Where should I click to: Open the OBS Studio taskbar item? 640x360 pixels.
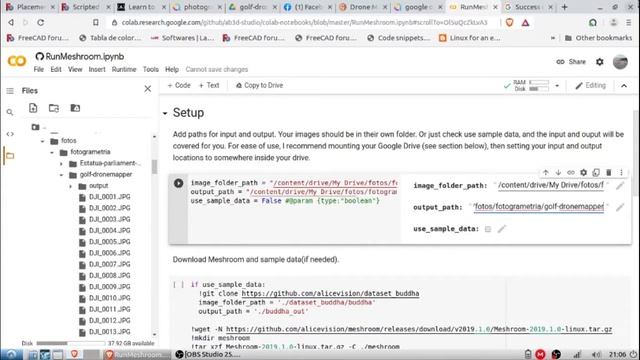point(208,354)
